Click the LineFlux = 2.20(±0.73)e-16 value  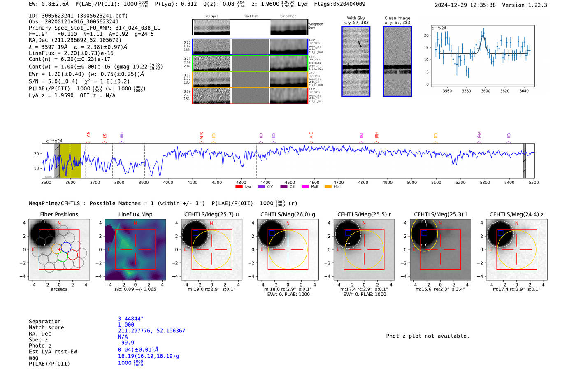point(71,53)
